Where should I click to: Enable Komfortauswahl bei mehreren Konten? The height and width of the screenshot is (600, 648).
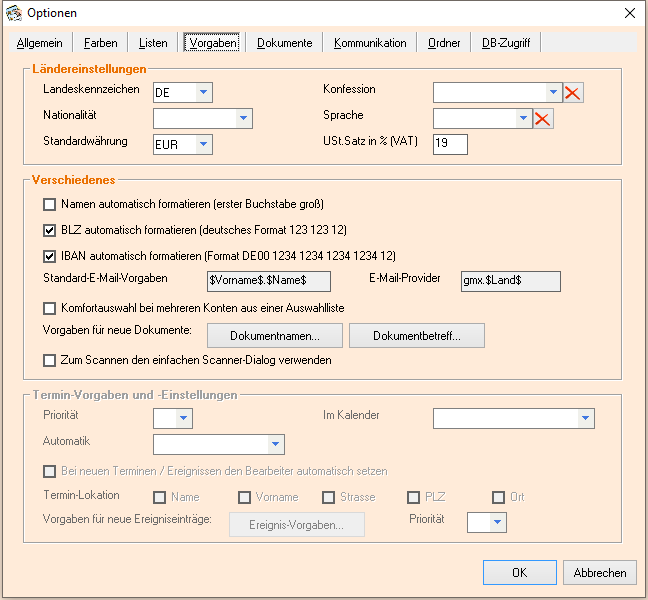click(x=50, y=309)
